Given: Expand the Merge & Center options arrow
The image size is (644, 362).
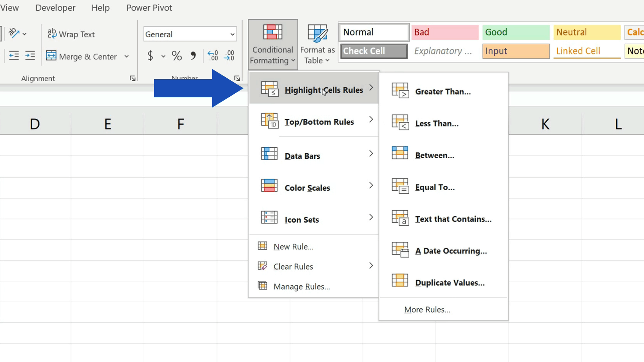Looking at the screenshot, I should [x=127, y=56].
